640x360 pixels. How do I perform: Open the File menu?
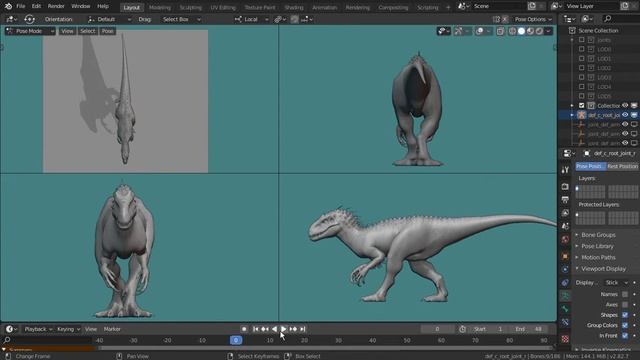20,6
